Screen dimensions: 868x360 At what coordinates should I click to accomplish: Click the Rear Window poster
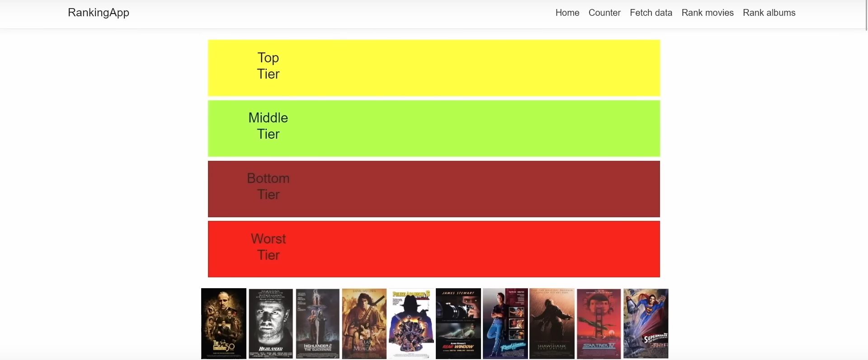coord(458,323)
